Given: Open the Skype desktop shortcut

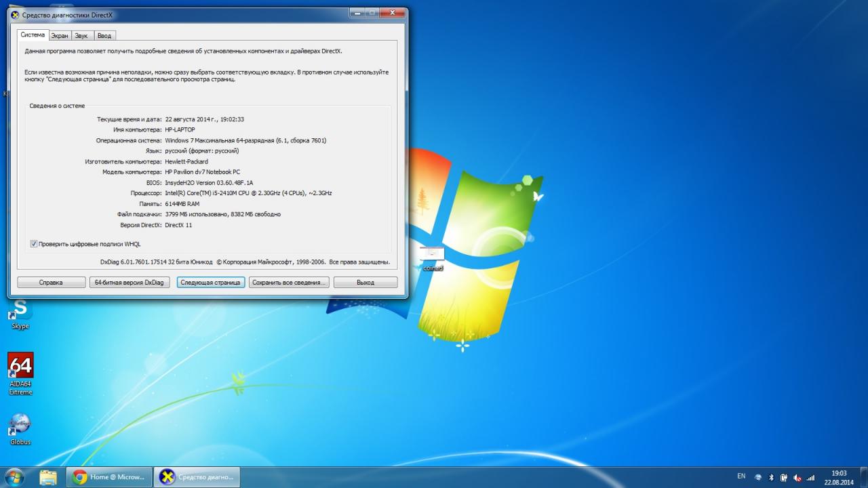Looking at the screenshot, I should coord(20,314).
